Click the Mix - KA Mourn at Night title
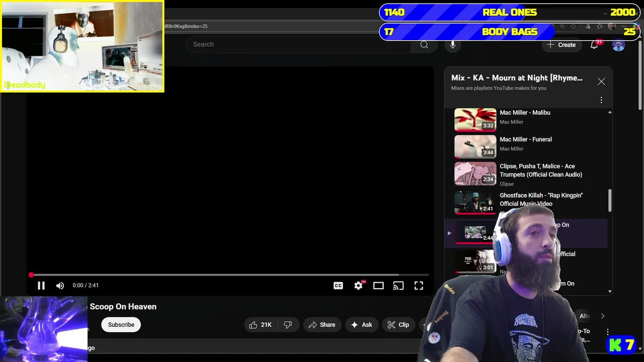Image resolution: width=644 pixels, height=362 pixels. tap(517, 78)
